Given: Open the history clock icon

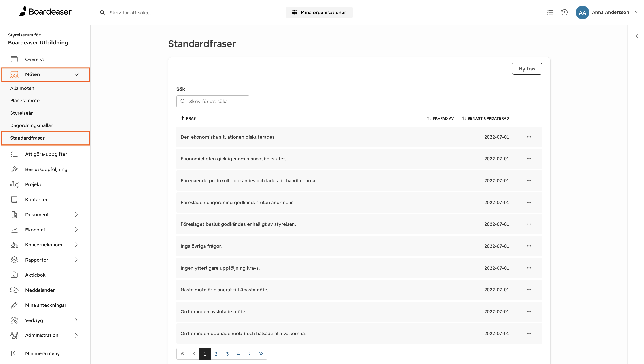Looking at the screenshot, I should (x=564, y=12).
